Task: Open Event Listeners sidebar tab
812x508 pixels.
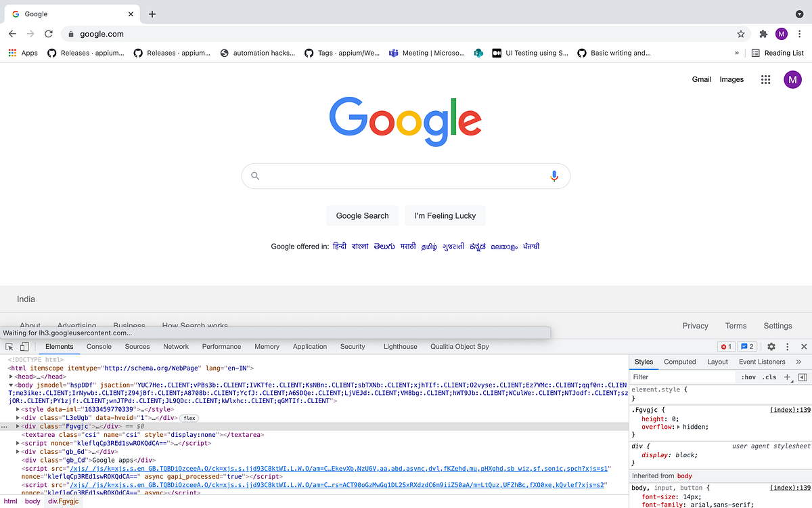Action: click(762, 362)
